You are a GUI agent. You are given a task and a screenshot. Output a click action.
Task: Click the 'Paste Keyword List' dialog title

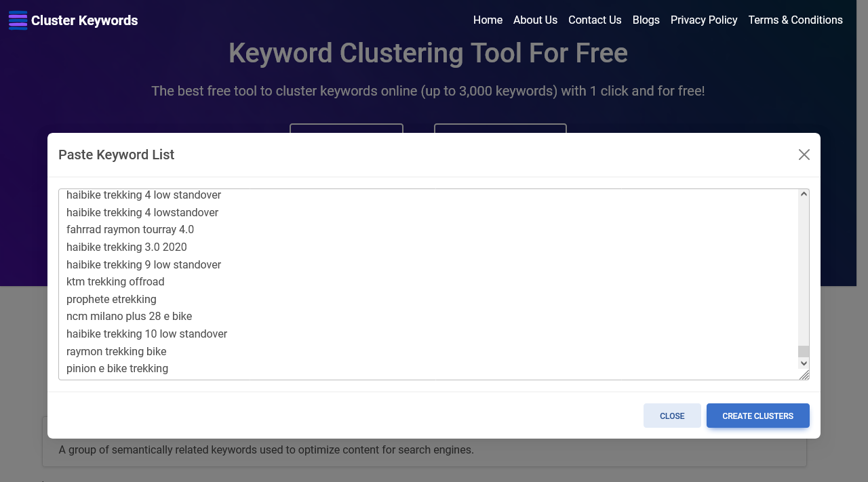click(116, 155)
